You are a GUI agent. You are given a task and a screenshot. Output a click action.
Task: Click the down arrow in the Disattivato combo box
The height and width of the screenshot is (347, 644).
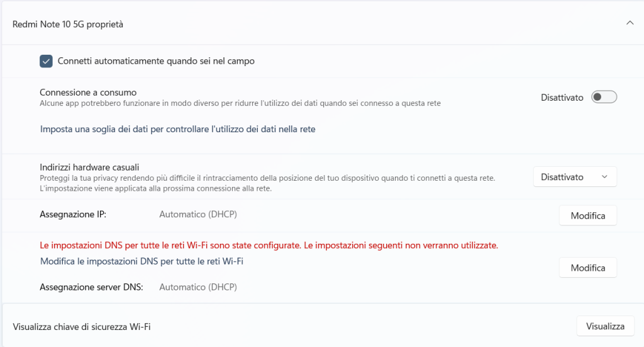pyautogui.click(x=604, y=177)
